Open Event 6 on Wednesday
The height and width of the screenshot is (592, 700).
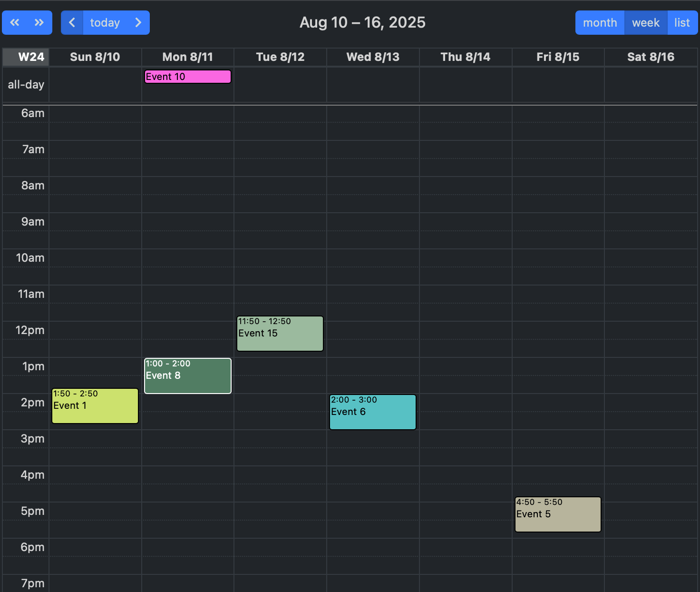372,412
